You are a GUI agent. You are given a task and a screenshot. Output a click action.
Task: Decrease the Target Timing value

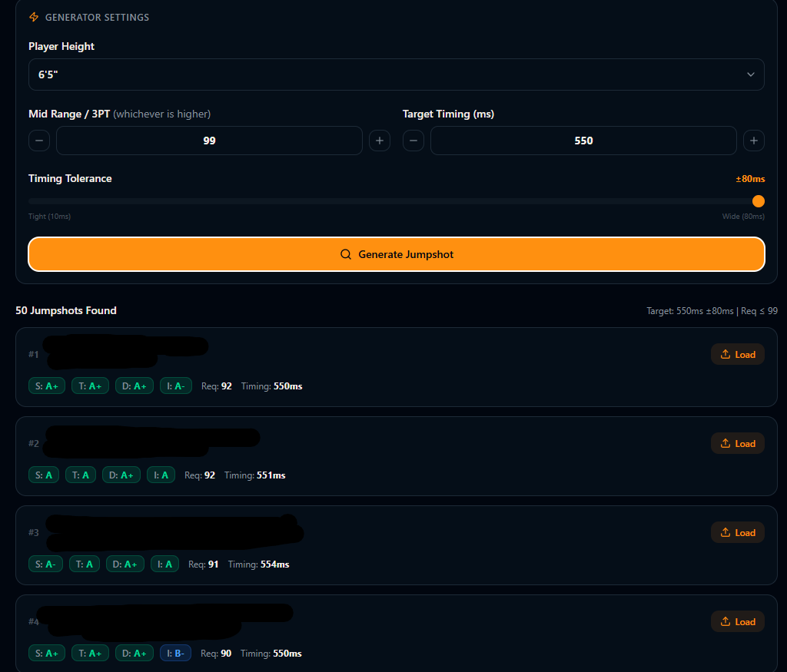[413, 141]
